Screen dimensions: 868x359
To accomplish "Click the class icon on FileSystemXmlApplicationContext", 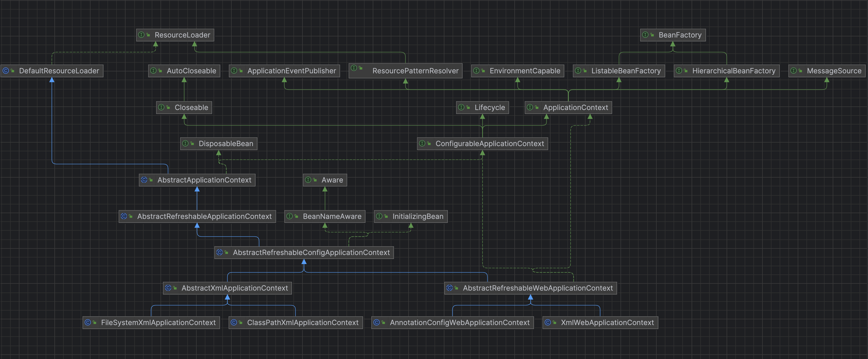I will [x=88, y=322].
